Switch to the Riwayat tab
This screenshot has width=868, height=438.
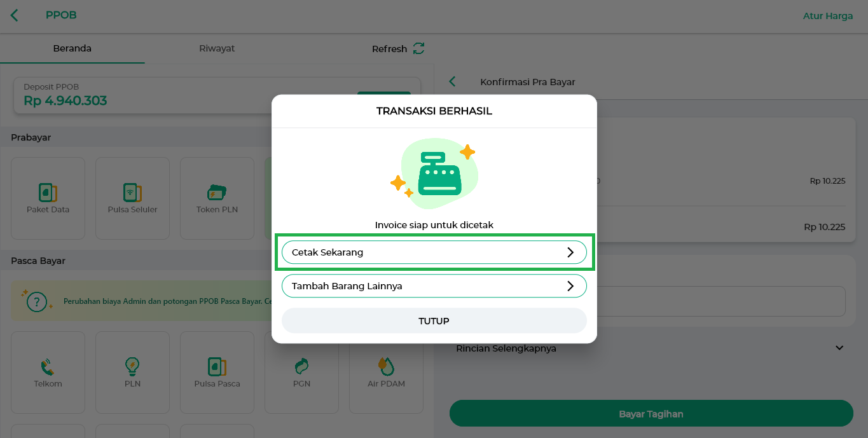[217, 48]
